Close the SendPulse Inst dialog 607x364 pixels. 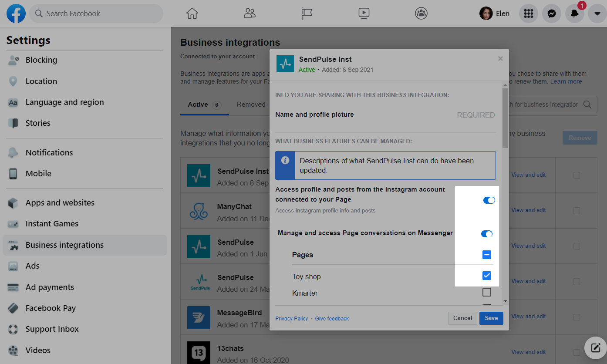coord(500,58)
